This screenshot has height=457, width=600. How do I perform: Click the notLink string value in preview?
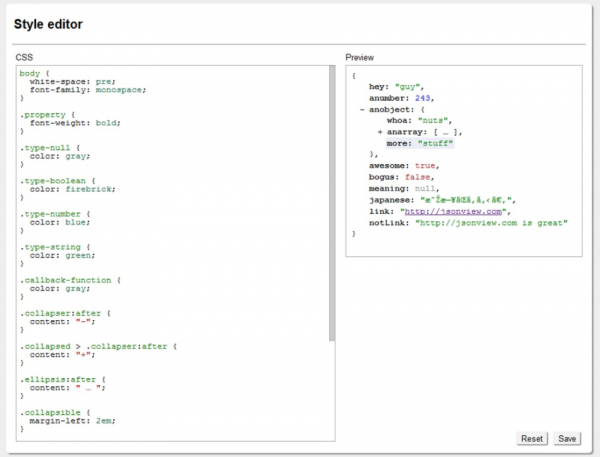coord(491,223)
